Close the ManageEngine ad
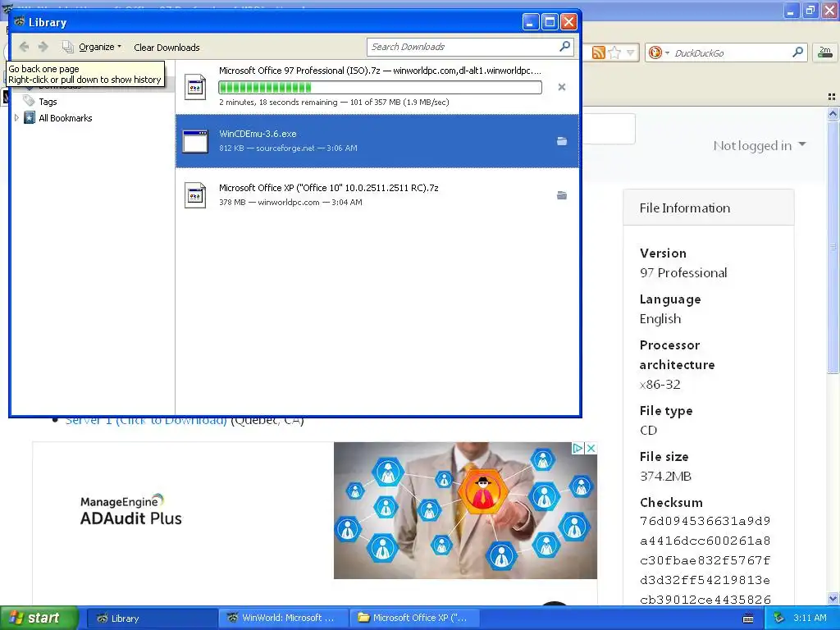840x630 pixels. pos(591,448)
